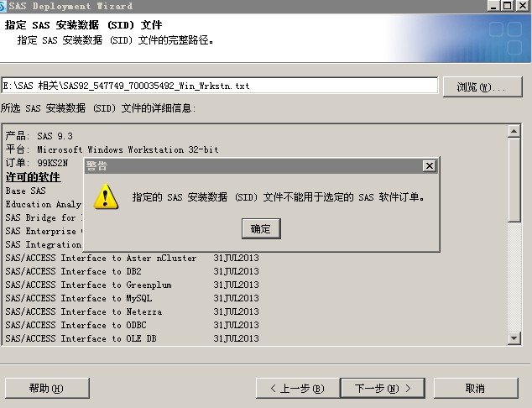Select SAS/ACCESS Interface to ODBC row
This screenshot has width=532, height=408.
(133, 325)
